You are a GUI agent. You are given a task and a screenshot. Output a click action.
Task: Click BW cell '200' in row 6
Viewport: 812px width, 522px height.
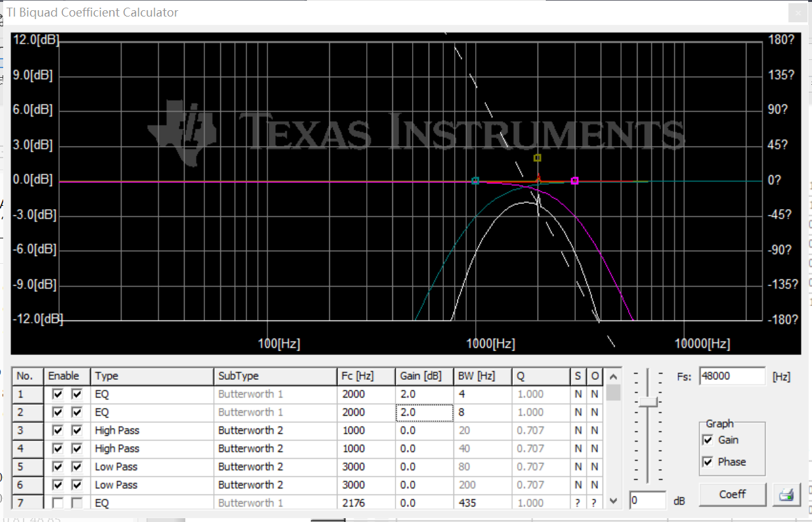pyautogui.click(x=483, y=485)
